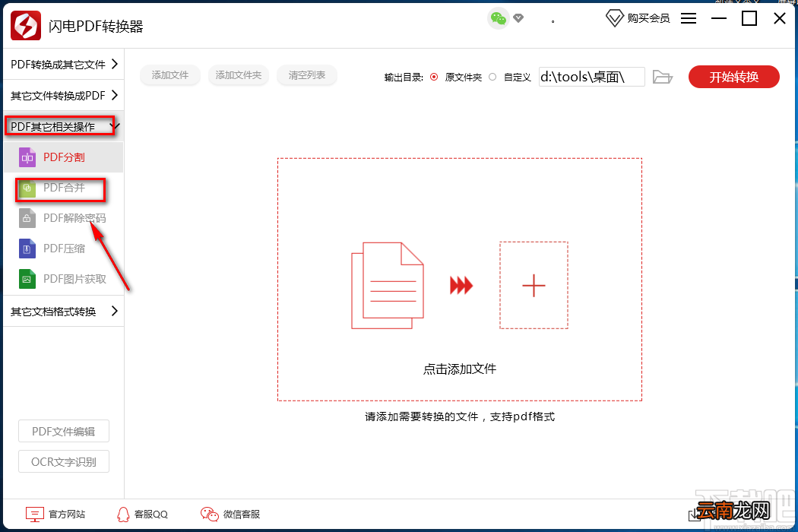Viewport: 798px width, 532px height.
Task: Open 客服QQ support link
Action: (x=151, y=515)
